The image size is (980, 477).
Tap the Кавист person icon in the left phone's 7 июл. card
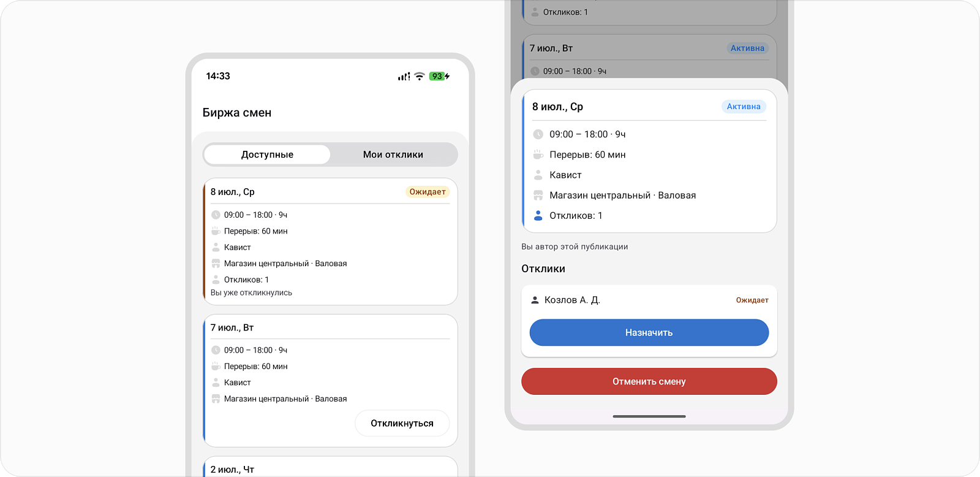[x=216, y=383]
